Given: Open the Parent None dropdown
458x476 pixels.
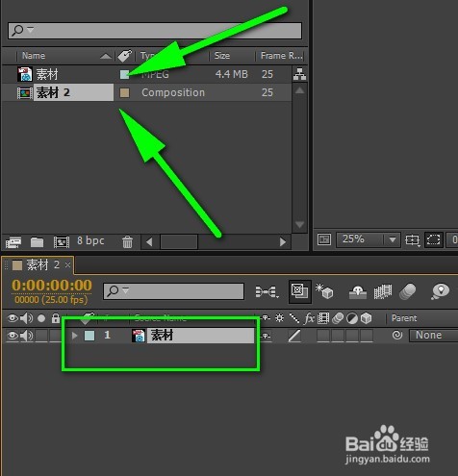Looking at the screenshot, I should 434,336.
